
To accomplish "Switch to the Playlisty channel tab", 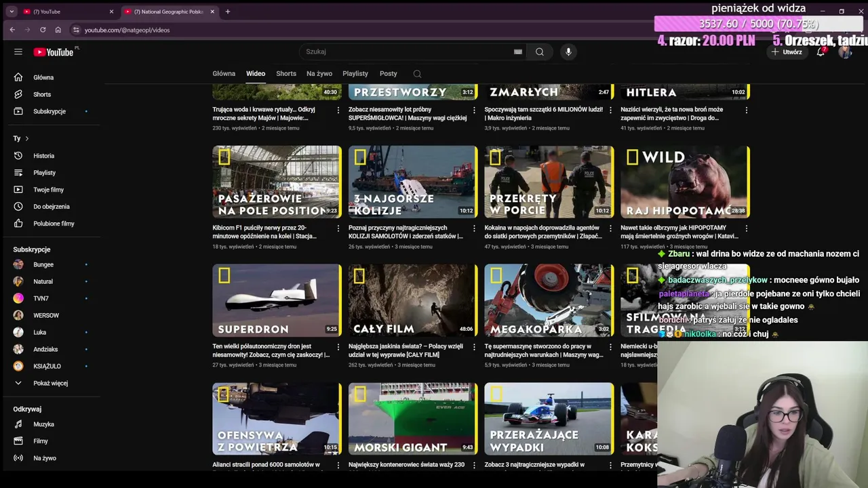I will [x=355, y=73].
